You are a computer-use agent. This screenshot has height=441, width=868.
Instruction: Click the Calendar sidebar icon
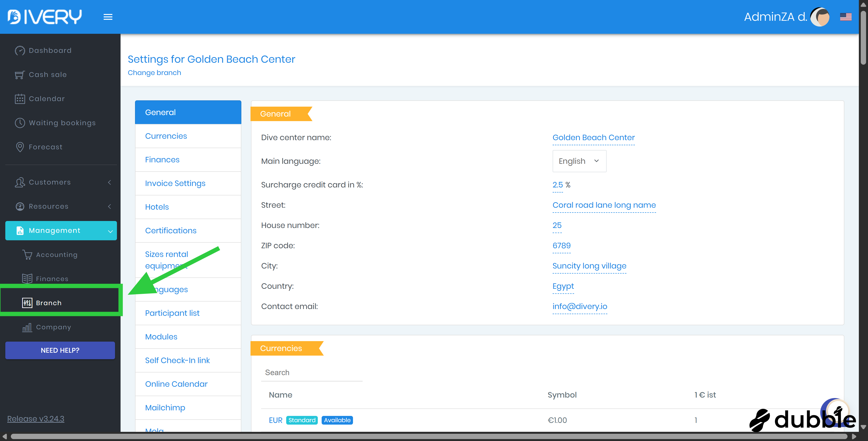(20, 99)
